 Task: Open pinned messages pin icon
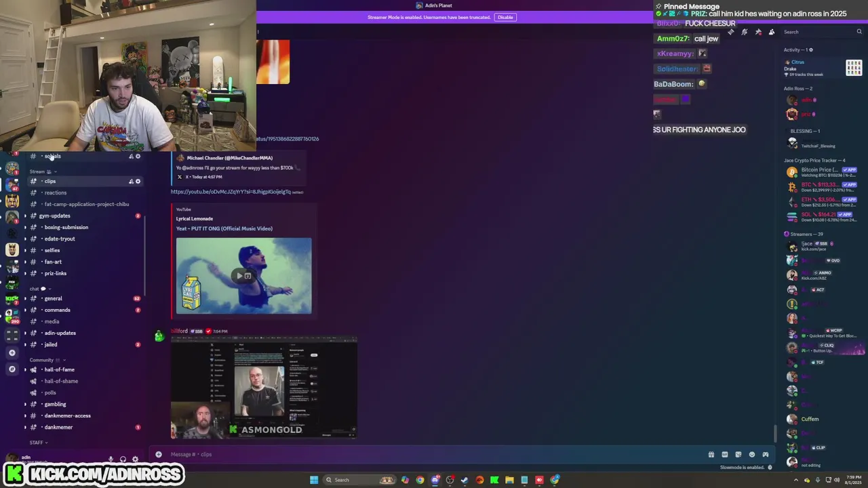758,32
